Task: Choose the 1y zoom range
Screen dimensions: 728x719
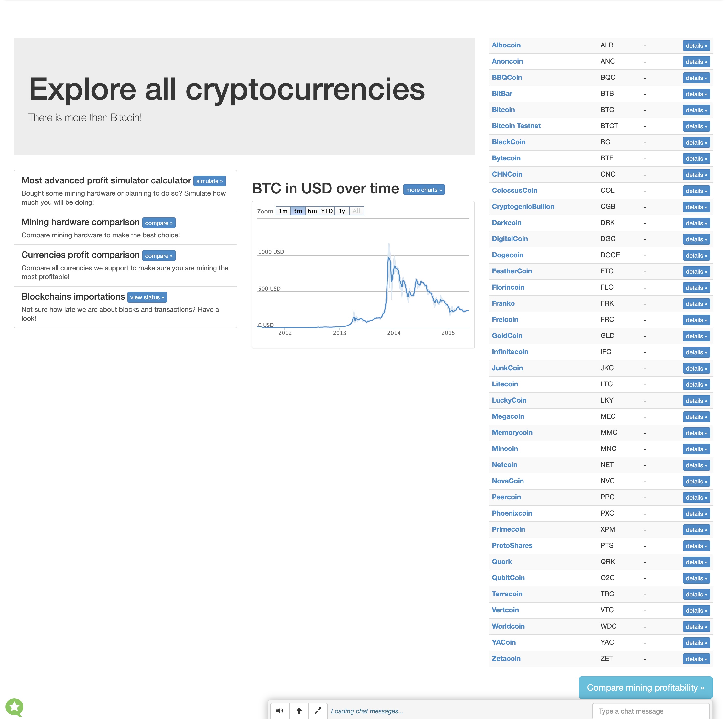Action: [342, 211]
